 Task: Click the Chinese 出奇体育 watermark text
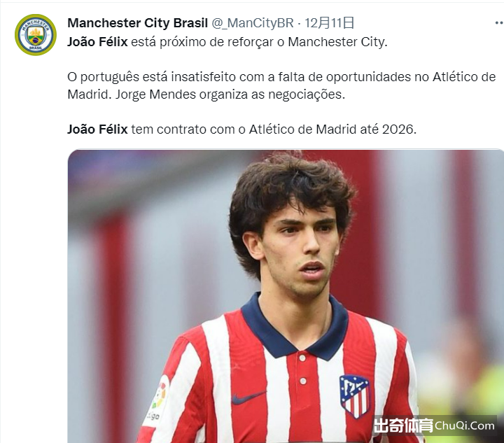(x=403, y=426)
